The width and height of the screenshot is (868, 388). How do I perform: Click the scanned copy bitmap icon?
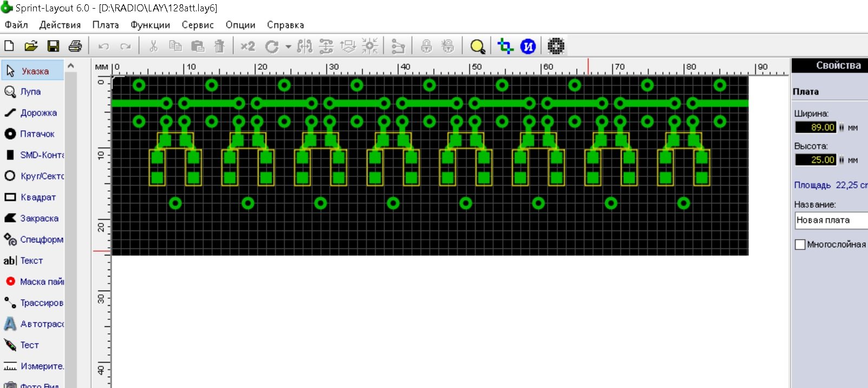[556, 46]
